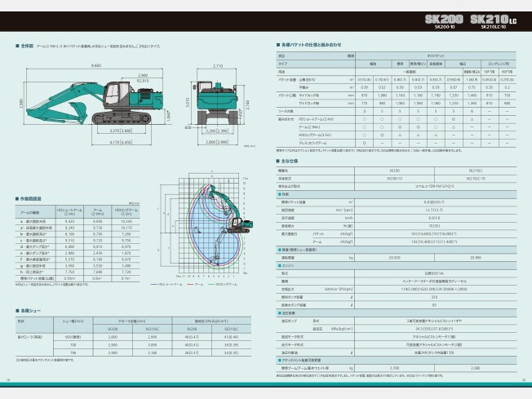532x399 pixels.
Task: Click the 主な仕様 section heading
Action: pyautogui.click(x=290, y=161)
